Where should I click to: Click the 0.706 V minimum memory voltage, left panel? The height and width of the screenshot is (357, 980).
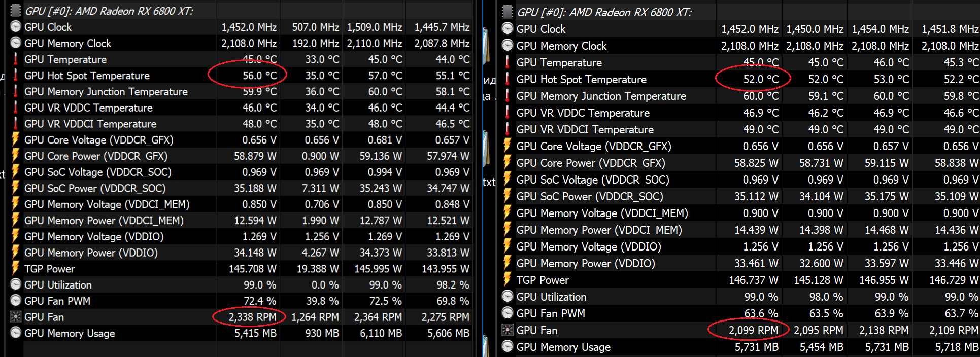pos(322,204)
